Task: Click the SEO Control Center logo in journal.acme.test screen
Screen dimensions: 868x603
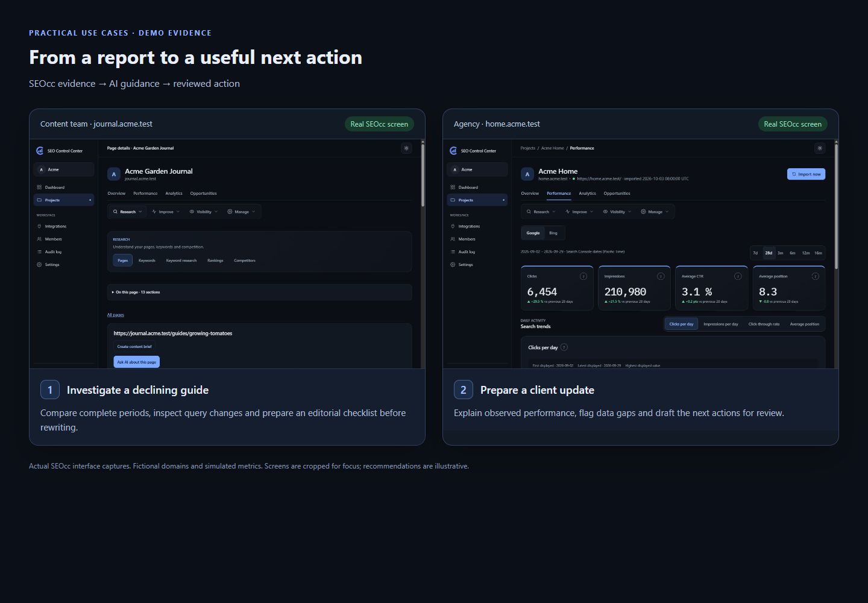Action: pos(40,151)
